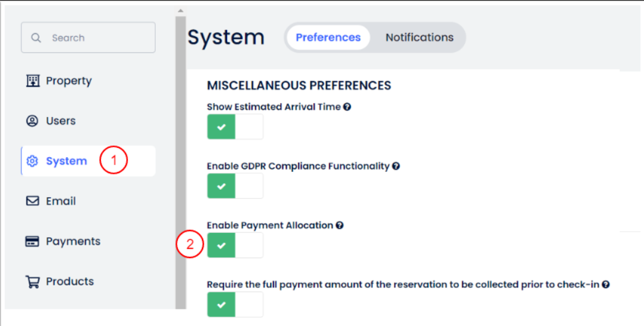Click the Users person icon
Image resolution: width=644 pixels, height=326 pixels.
(32, 121)
